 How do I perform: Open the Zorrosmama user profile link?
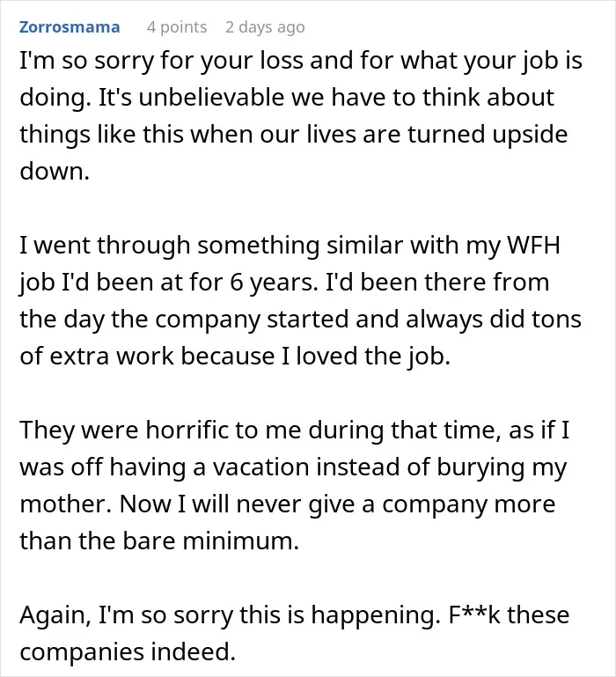tap(70, 26)
